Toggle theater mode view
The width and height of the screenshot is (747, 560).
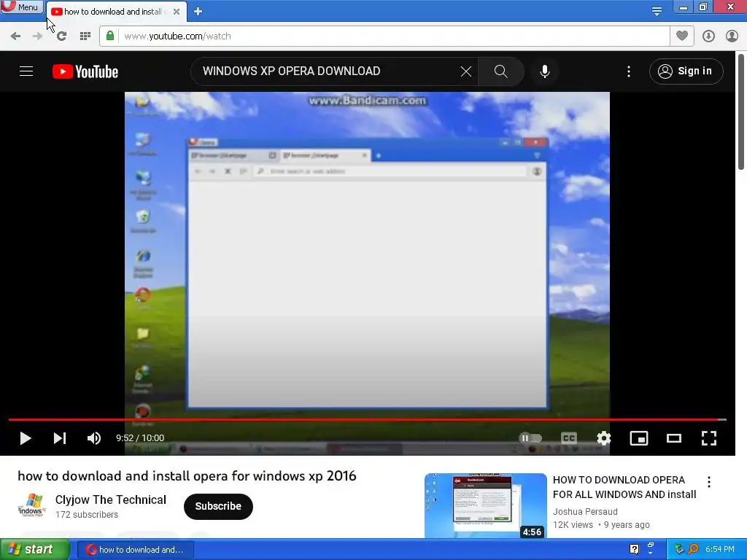pos(673,438)
